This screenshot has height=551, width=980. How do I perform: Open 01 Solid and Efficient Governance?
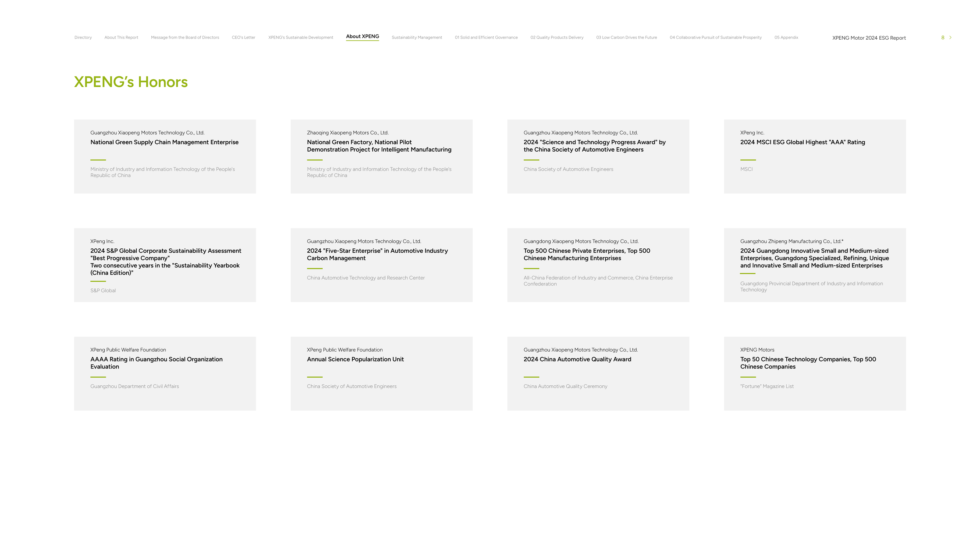(x=486, y=37)
